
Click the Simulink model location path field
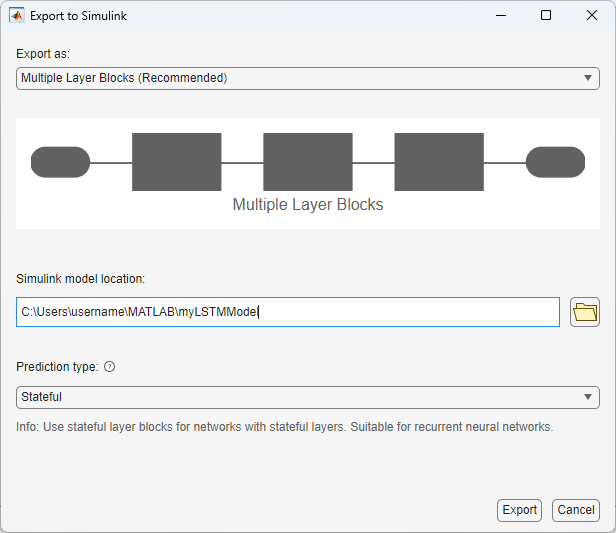pos(288,312)
